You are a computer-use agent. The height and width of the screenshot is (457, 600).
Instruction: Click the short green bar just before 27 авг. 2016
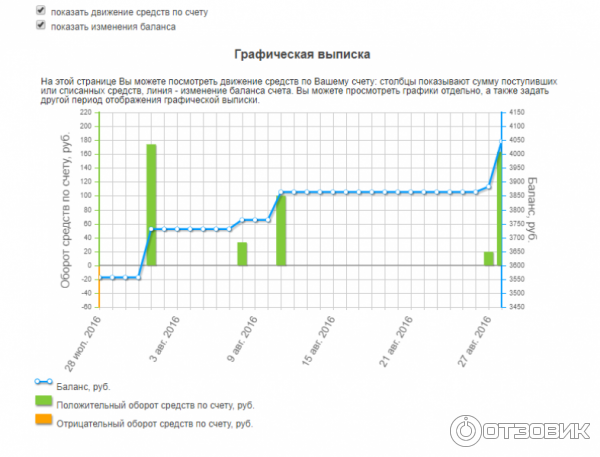(x=489, y=259)
